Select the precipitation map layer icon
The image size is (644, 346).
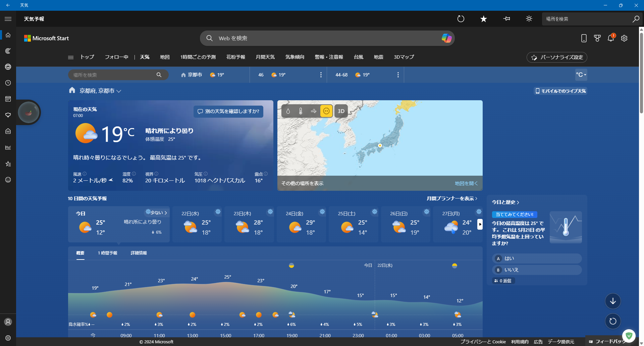[288, 111]
